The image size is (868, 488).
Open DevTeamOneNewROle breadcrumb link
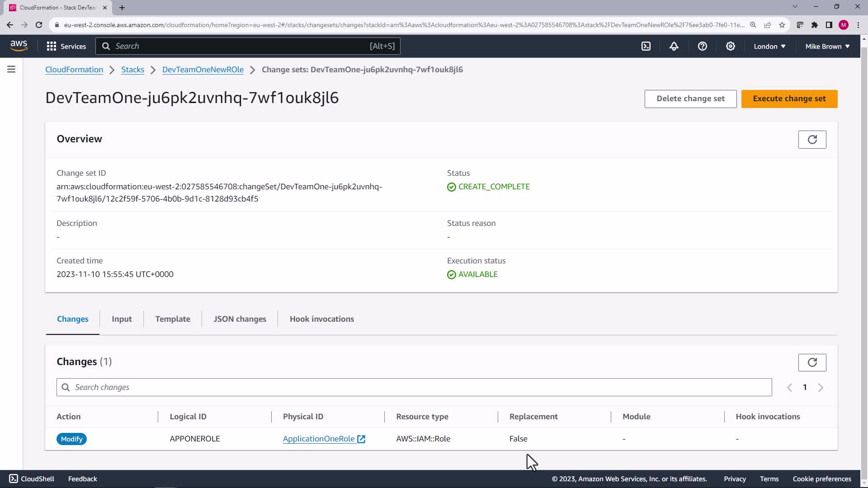pos(203,70)
